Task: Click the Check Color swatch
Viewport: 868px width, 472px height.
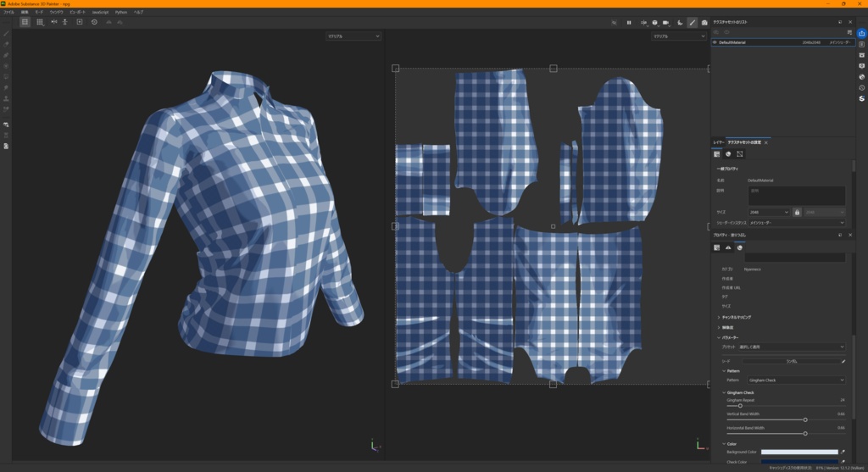Action: tap(799, 462)
